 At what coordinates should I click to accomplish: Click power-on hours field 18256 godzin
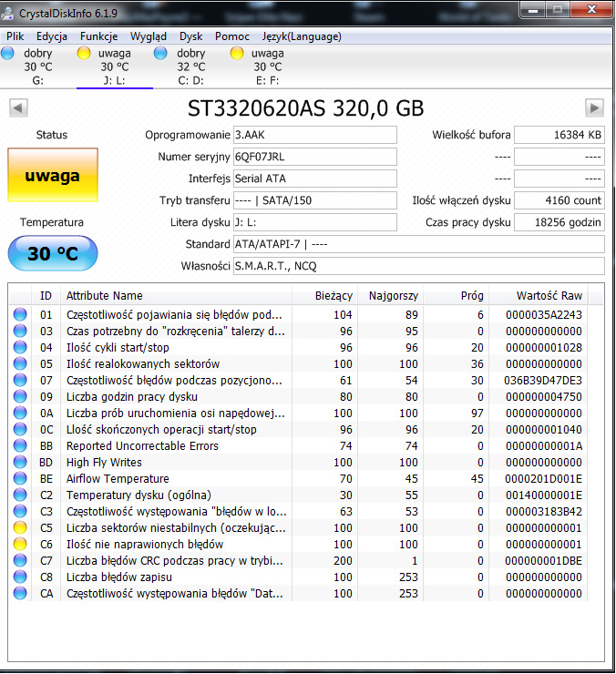[560, 222]
